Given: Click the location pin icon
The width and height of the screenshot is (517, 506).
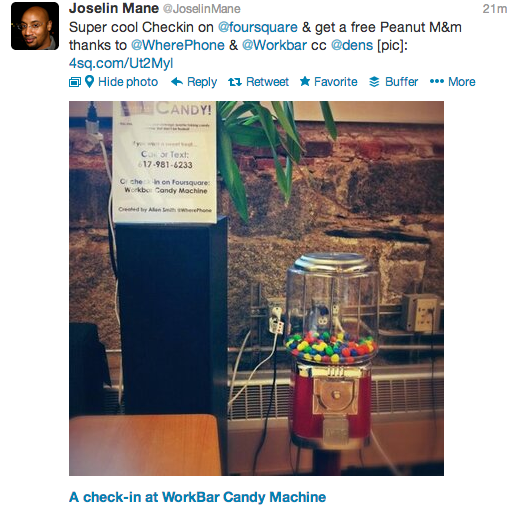Looking at the screenshot, I should click(x=89, y=82).
